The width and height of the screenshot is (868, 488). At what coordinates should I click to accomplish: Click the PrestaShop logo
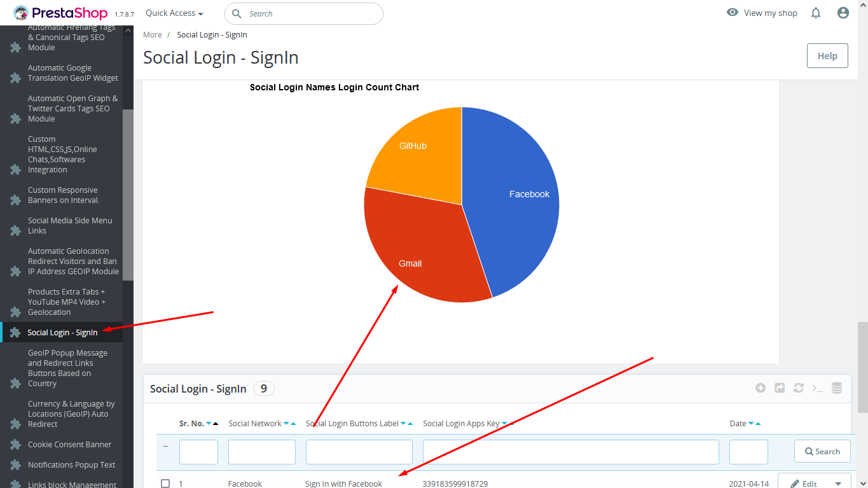(x=60, y=13)
